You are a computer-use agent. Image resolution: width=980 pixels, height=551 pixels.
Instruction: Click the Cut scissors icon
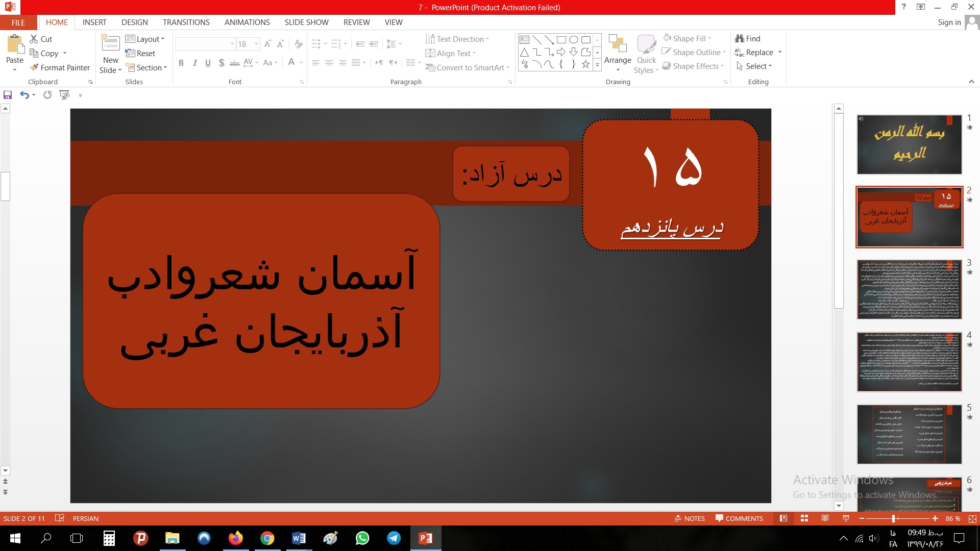click(x=34, y=39)
